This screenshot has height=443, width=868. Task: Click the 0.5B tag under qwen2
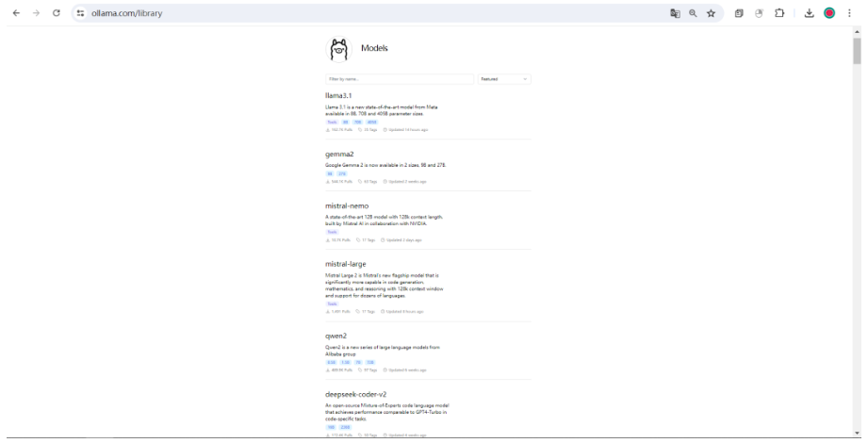tap(332, 363)
